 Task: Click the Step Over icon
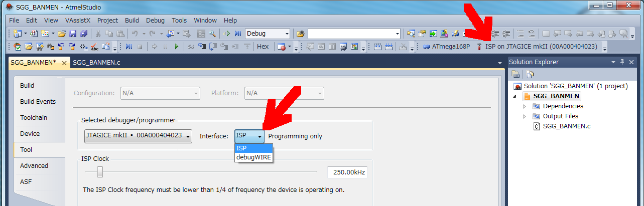point(213,47)
